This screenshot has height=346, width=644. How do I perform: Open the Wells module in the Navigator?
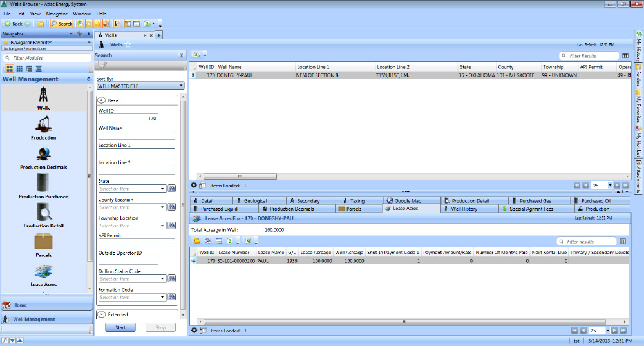tap(44, 99)
